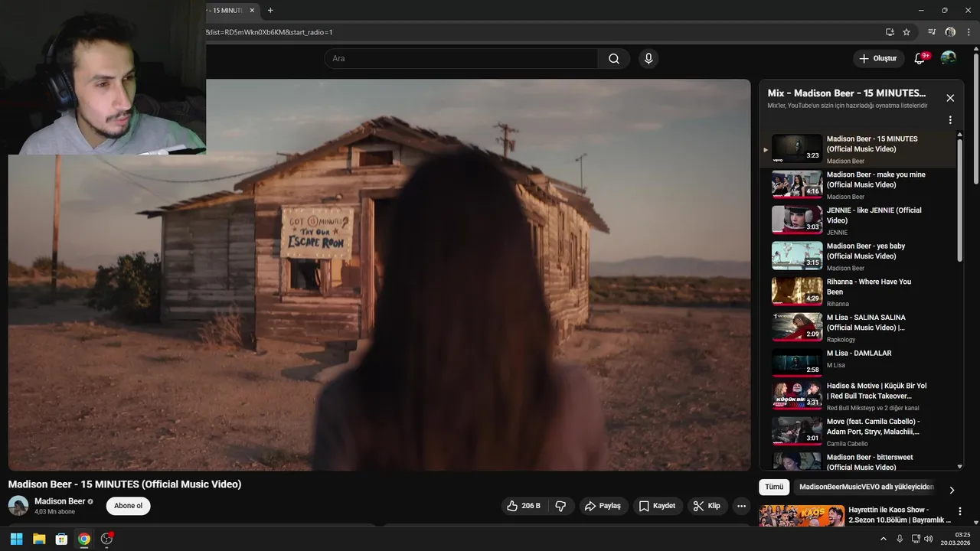
Task: Select the Tümü filter chip
Action: coord(774,487)
